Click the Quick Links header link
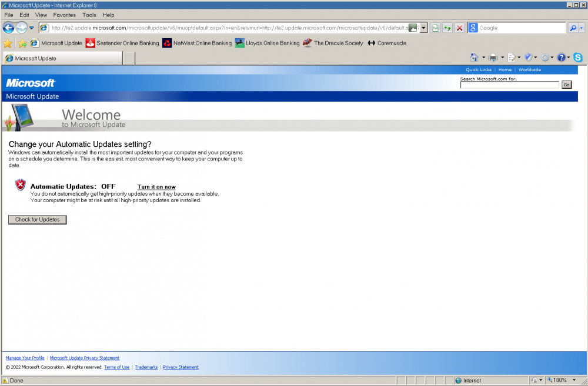The image size is (588, 386). coord(479,70)
